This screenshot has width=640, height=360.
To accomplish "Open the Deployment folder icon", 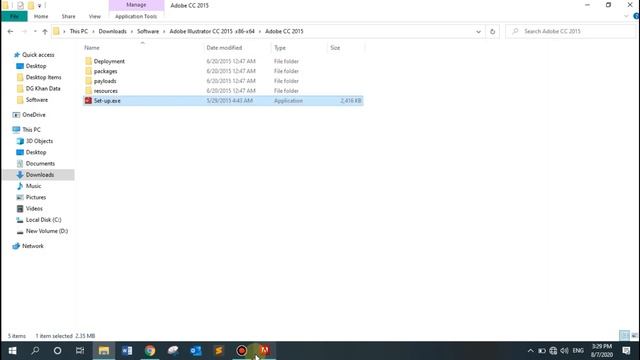I will click(x=89, y=61).
